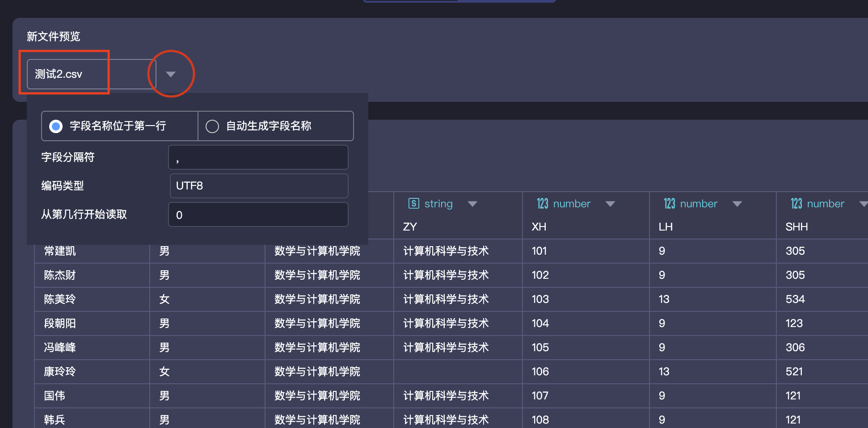Click the cell with value 534
Viewport: 868px width, 428px height.
coord(795,299)
